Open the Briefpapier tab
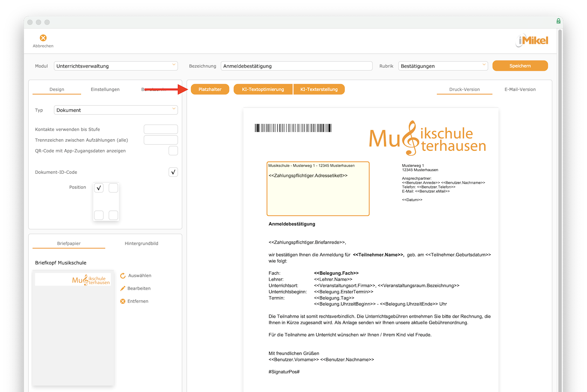The image size is (587, 392). (x=69, y=244)
